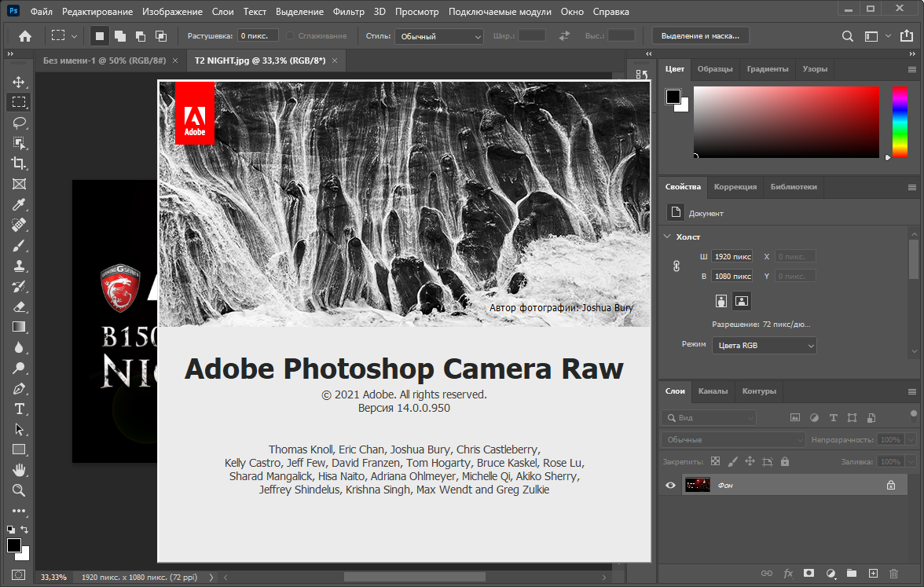Select the Horizontal Type tool
924x587 pixels.
(x=19, y=409)
